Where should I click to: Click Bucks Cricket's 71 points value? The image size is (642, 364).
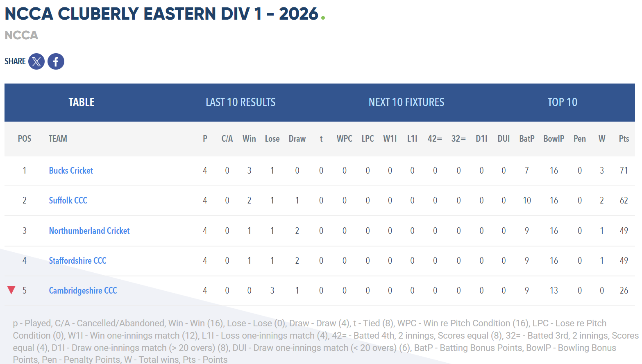click(x=624, y=171)
